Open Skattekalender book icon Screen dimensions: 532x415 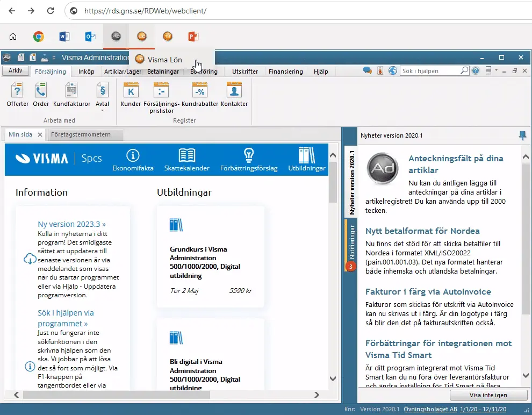[186, 155]
